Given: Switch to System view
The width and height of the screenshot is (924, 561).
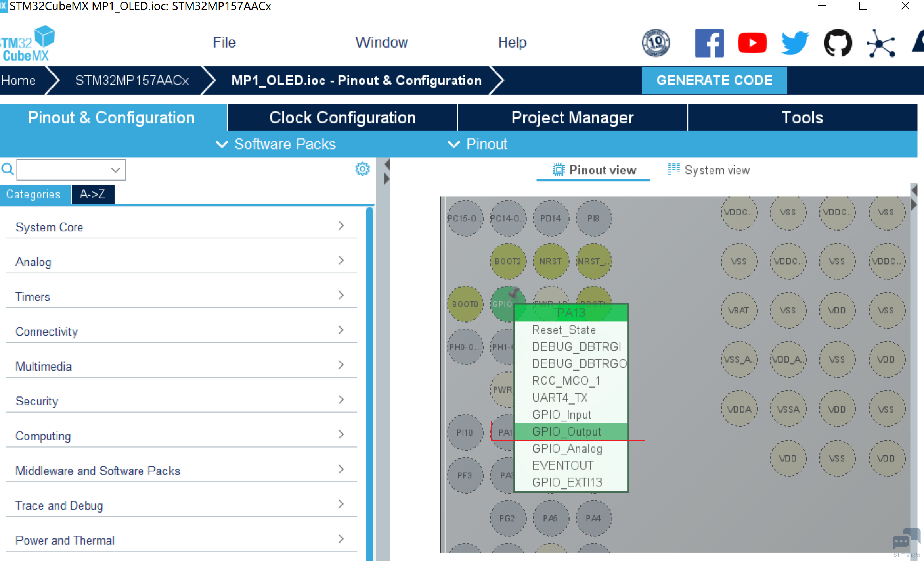Looking at the screenshot, I should [x=708, y=170].
